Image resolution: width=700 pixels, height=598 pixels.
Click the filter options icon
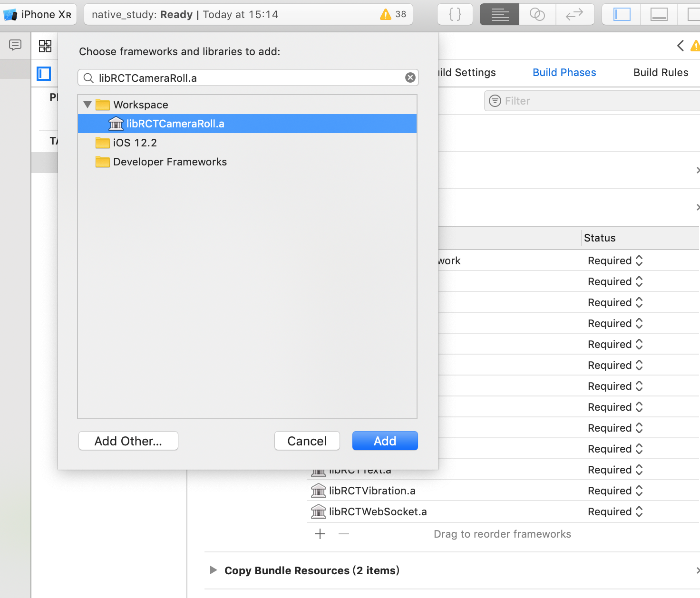click(x=495, y=101)
